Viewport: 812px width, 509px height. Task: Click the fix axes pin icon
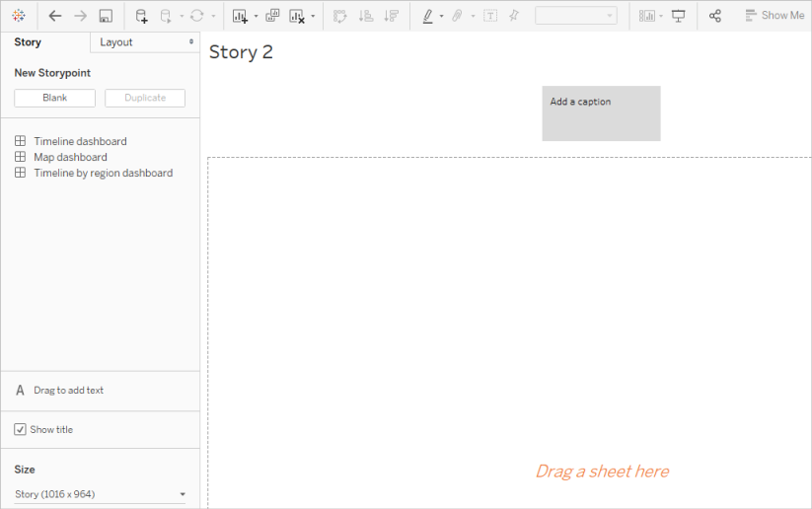[514, 16]
